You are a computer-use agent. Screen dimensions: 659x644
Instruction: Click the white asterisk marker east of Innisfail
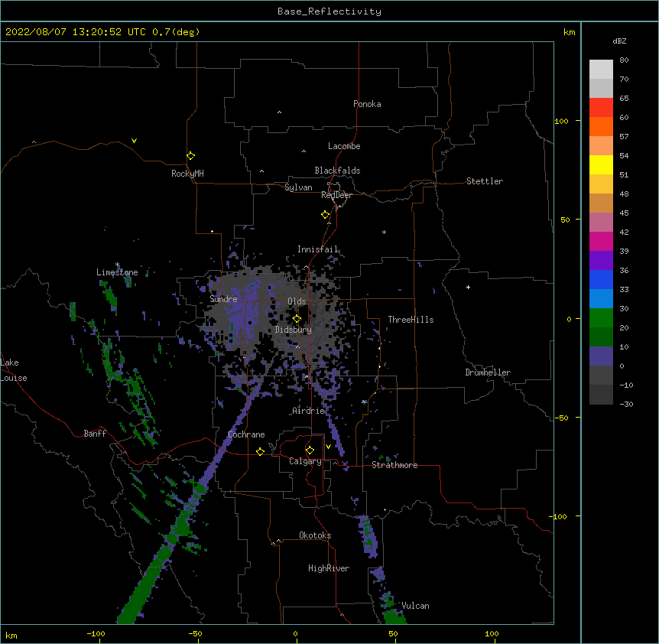[x=384, y=232]
